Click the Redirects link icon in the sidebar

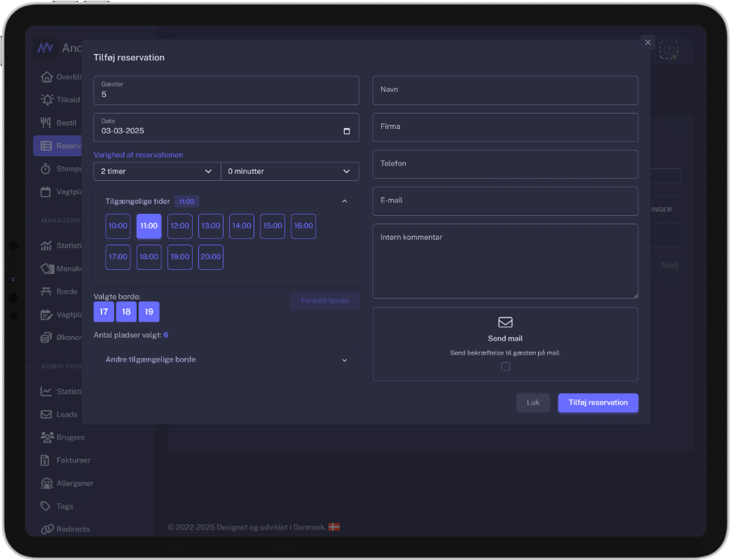coord(46,529)
